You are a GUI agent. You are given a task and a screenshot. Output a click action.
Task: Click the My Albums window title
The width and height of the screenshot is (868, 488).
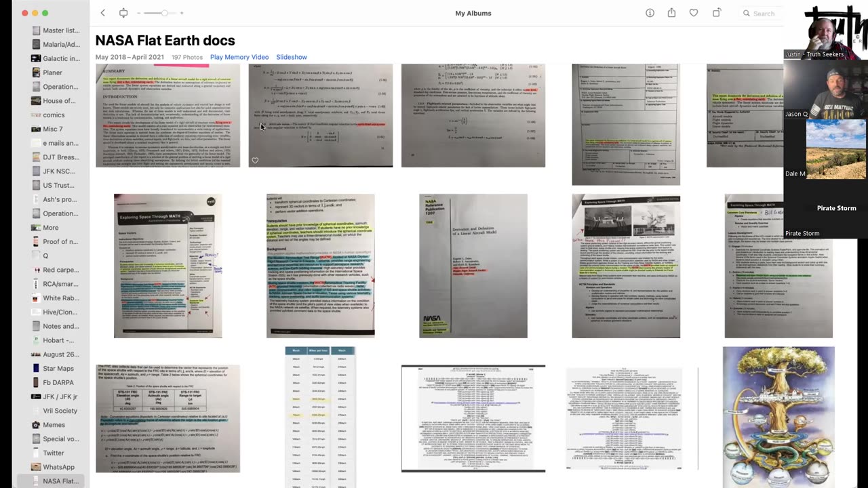tap(473, 13)
